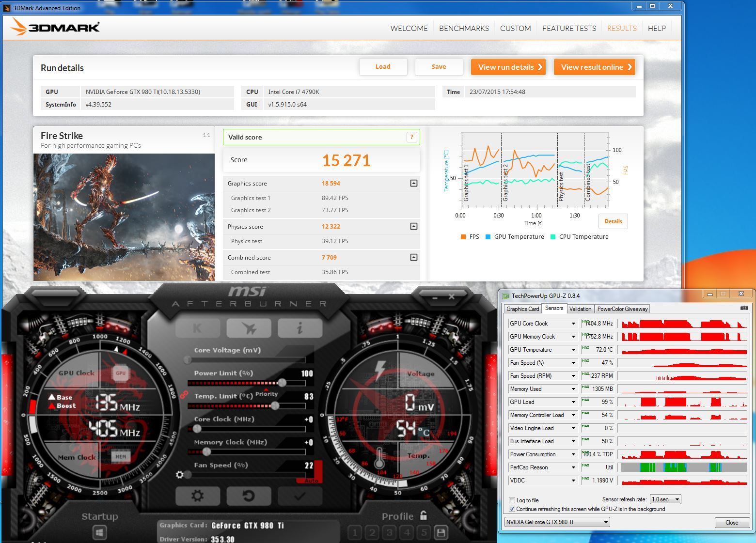Enable the Log to file checkbox
756x543 pixels.
(512, 500)
